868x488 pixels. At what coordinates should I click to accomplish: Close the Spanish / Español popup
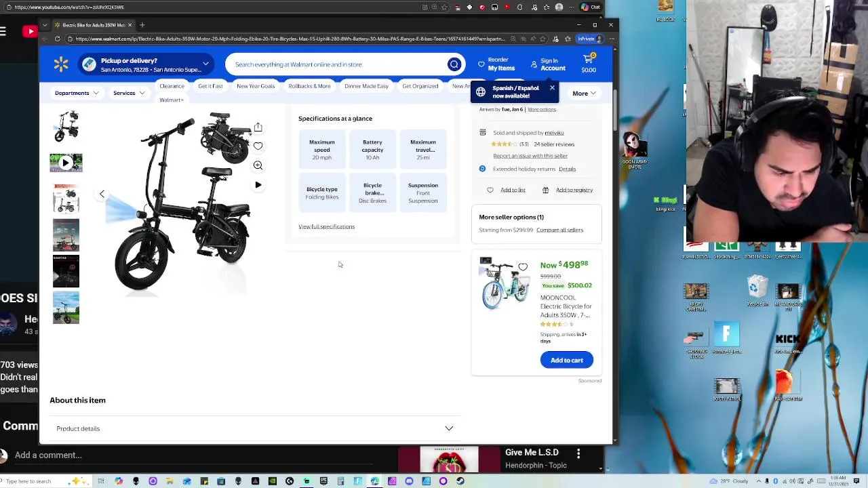[552, 88]
